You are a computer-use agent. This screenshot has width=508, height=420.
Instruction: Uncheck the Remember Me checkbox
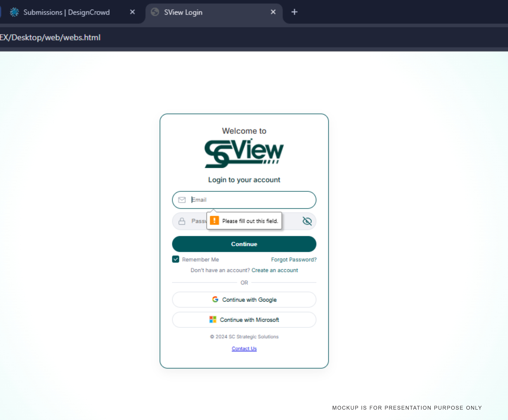click(176, 259)
